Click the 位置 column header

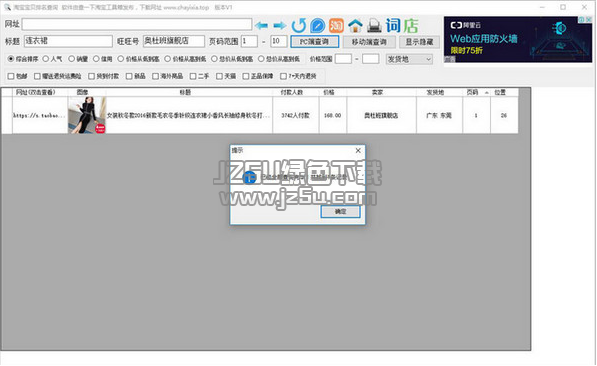504,92
